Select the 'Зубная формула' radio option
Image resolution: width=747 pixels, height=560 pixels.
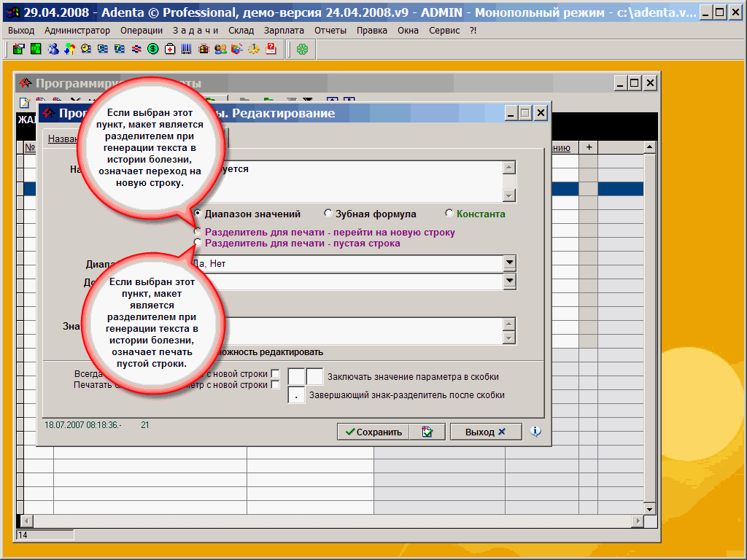328,214
